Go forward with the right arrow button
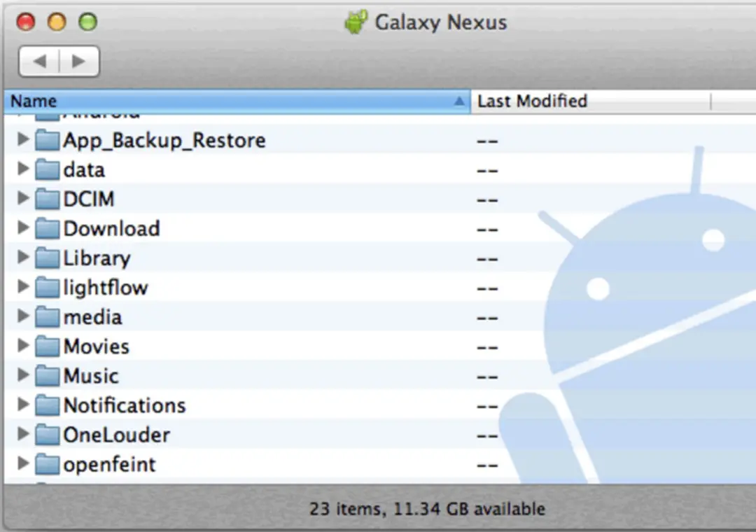756x532 pixels. 79,62
